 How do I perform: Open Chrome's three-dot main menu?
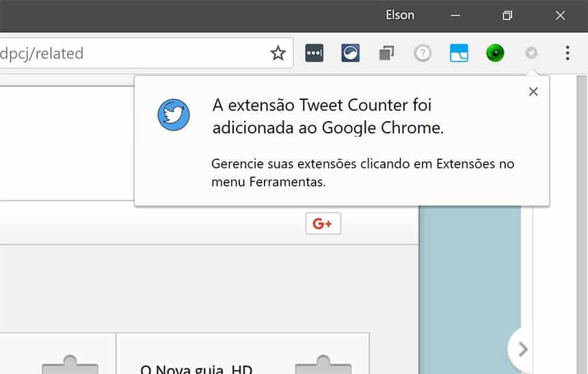tap(567, 53)
